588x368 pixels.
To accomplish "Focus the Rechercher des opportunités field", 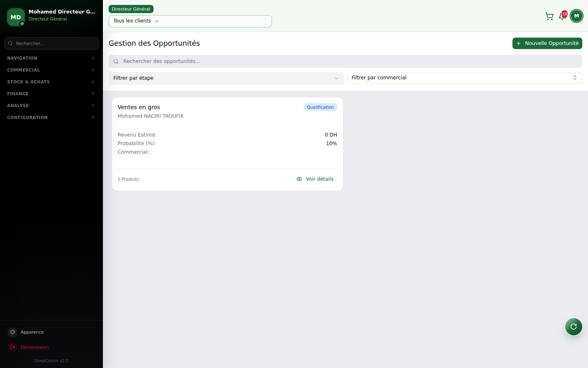I will [x=345, y=61].
